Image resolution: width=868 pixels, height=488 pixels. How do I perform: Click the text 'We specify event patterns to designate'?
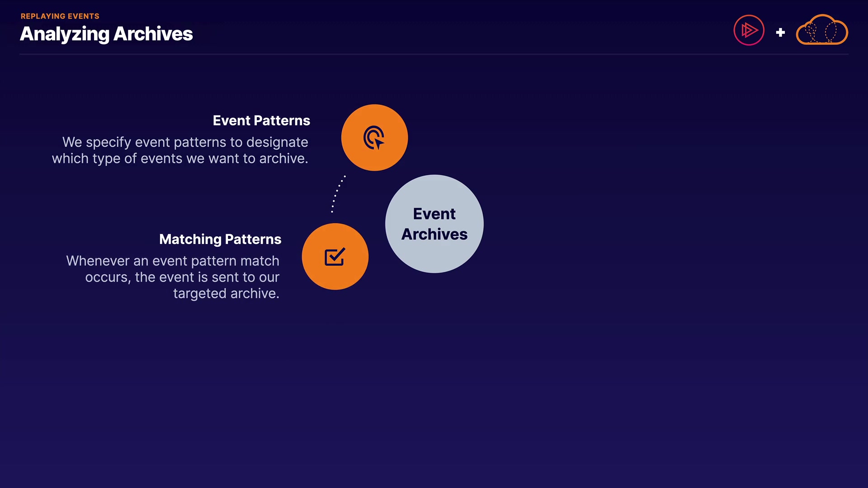coord(185,142)
